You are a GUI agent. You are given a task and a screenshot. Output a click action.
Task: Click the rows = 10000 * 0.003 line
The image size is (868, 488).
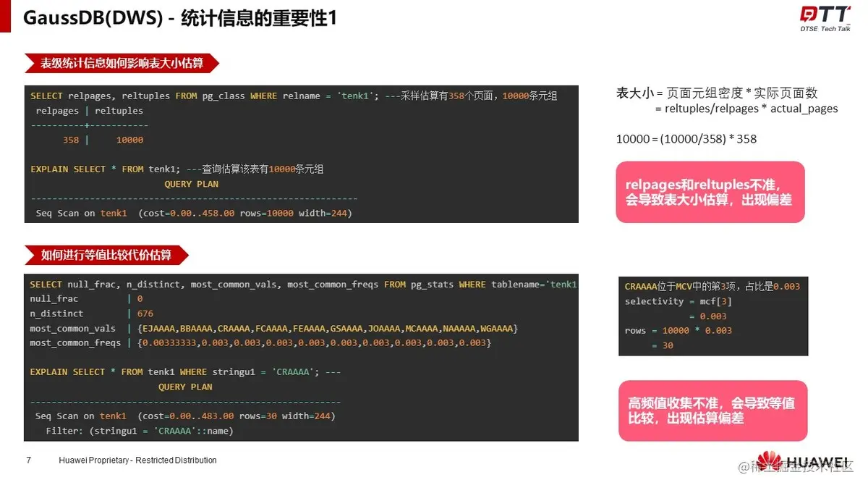pyautogui.click(x=678, y=330)
